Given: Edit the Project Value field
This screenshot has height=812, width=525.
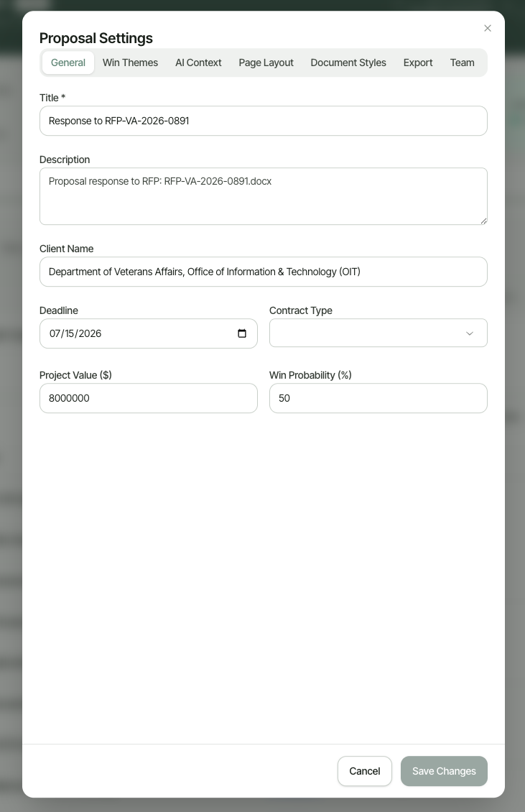Looking at the screenshot, I should (148, 398).
